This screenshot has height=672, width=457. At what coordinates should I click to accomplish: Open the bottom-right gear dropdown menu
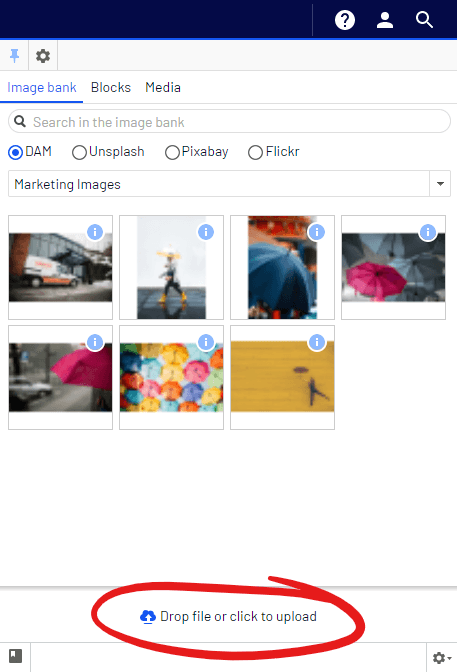(x=442, y=657)
